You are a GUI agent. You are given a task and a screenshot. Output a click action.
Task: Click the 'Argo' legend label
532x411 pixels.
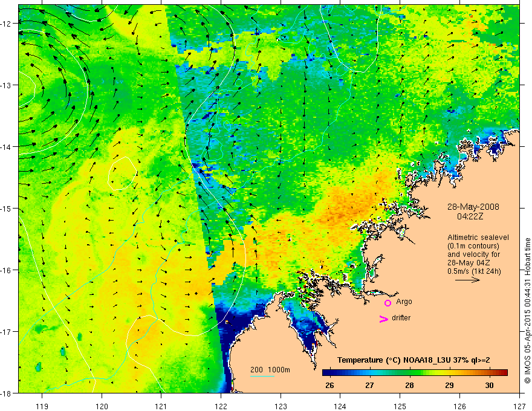[404, 302]
